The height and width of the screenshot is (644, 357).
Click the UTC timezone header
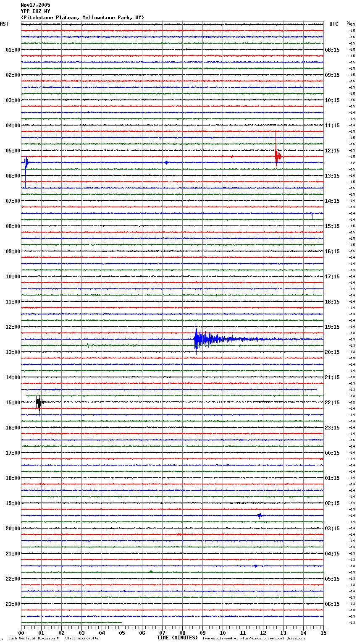click(x=334, y=24)
